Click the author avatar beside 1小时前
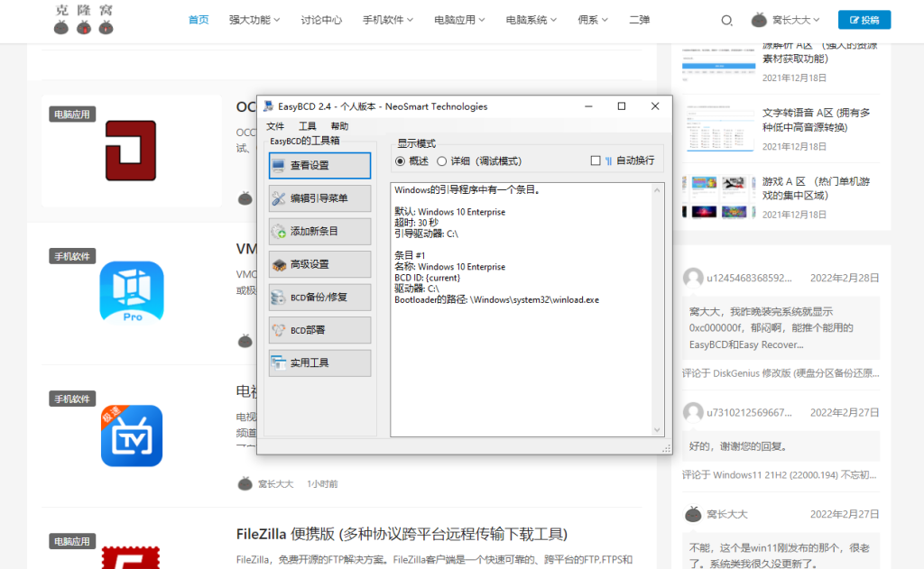The width and height of the screenshot is (924, 569). pyautogui.click(x=245, y=483)
